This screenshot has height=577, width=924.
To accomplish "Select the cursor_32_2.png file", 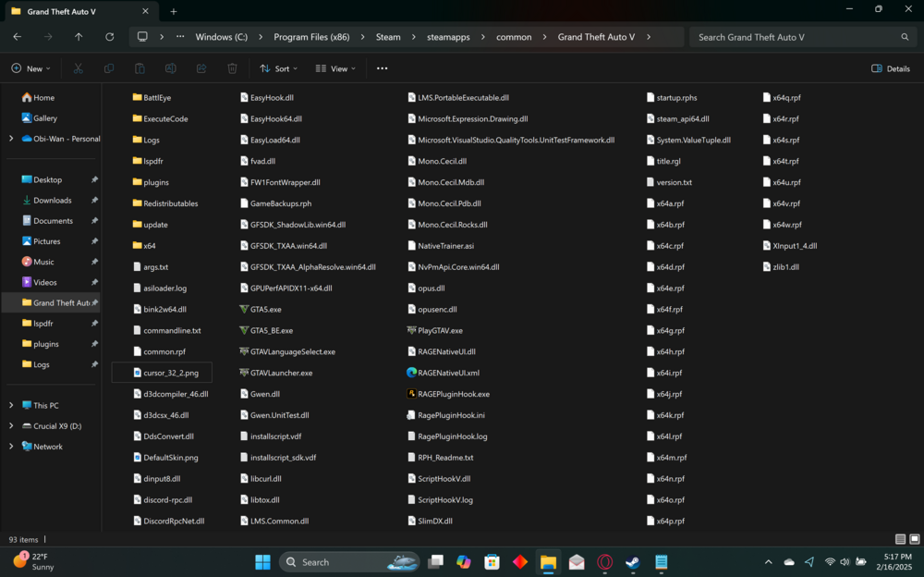I will 162,373.
